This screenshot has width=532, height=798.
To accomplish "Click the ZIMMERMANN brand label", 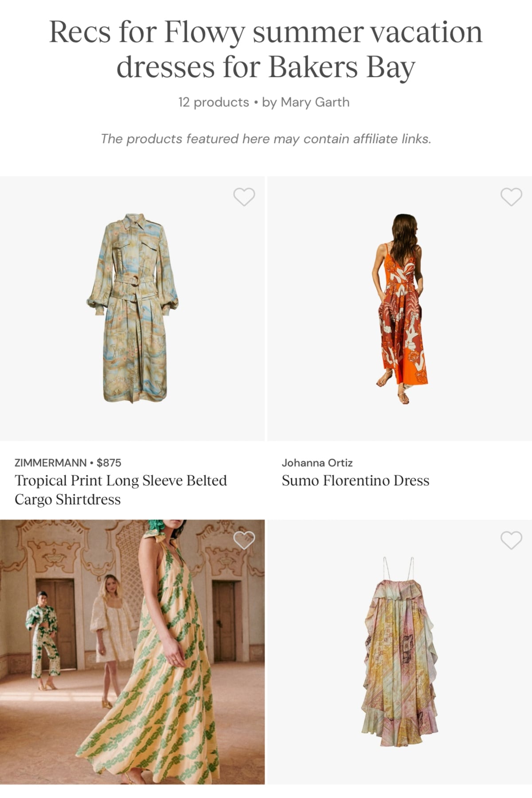I will 51,463.
